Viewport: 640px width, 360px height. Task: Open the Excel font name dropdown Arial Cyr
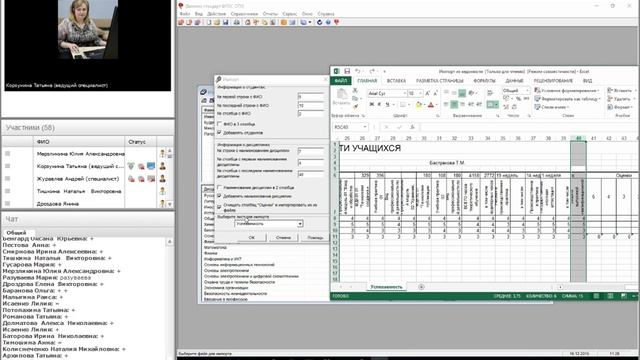tap(405, 93)
